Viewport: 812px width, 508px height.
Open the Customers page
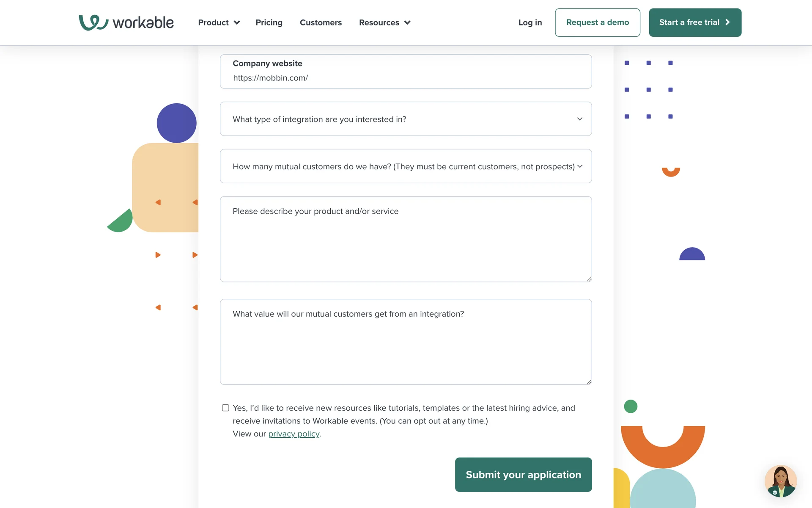click(x=321, y=23)
